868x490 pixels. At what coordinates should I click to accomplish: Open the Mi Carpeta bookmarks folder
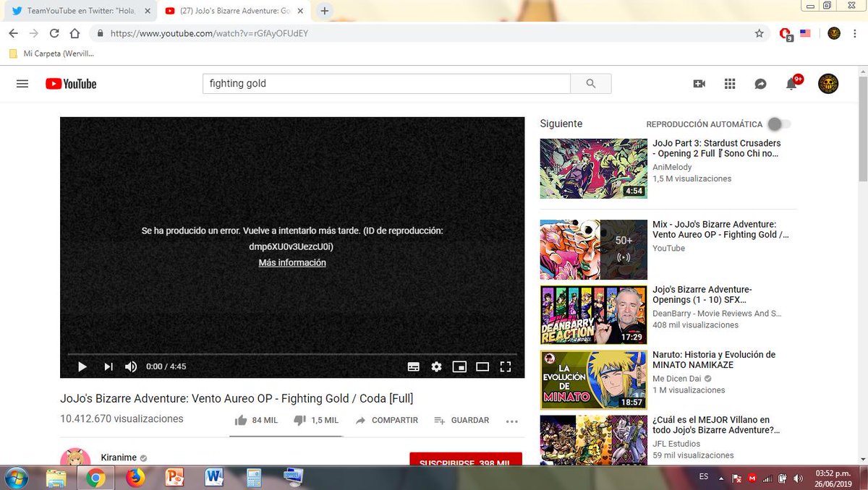pyautogui.click(x=51, y=53)
